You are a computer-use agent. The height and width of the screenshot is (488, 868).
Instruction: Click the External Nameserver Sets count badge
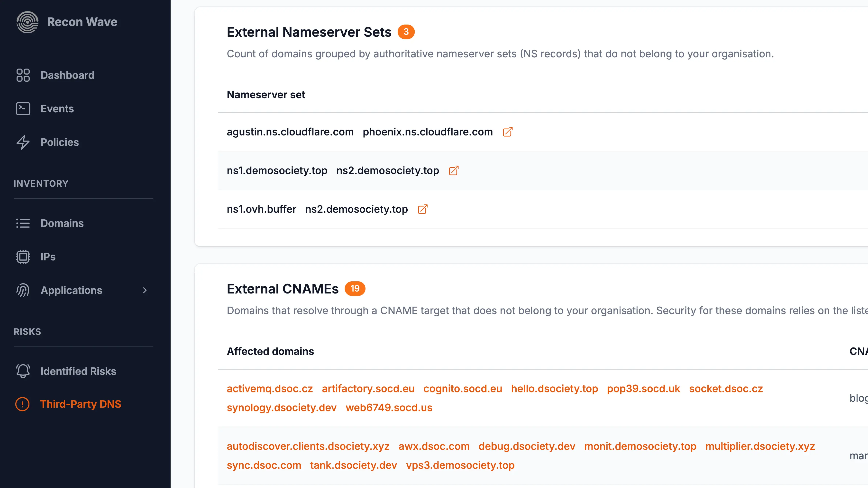tap(406, 32)
